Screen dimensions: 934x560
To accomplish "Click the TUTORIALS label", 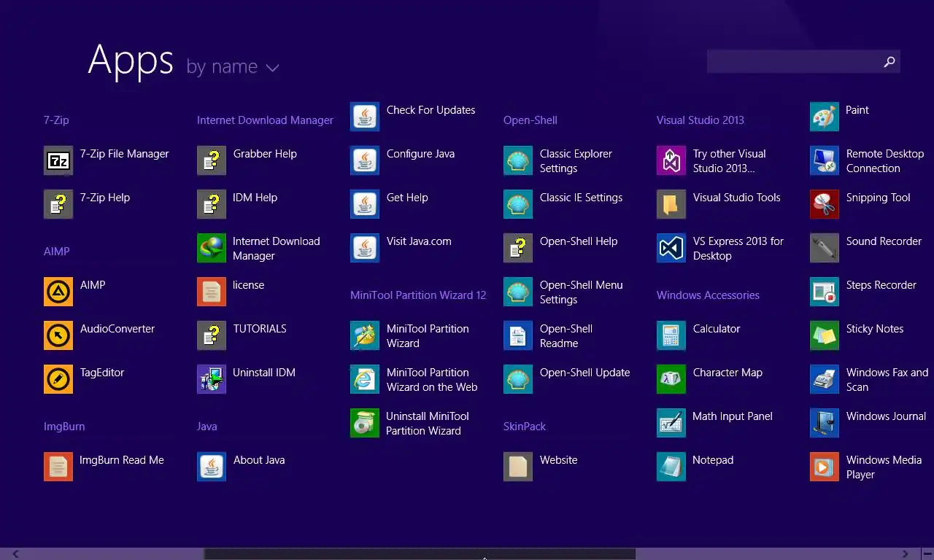I will [x=260, y=329].
